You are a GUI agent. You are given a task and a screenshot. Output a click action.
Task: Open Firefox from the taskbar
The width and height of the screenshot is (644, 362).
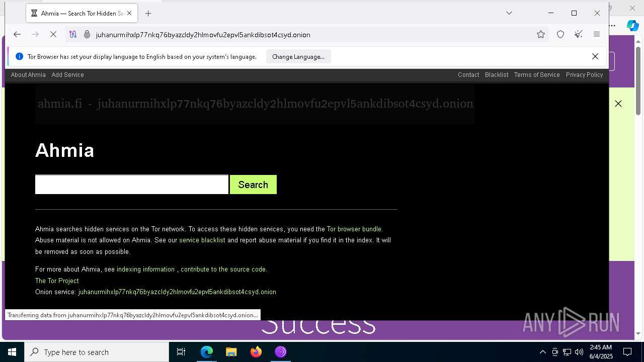256,352
